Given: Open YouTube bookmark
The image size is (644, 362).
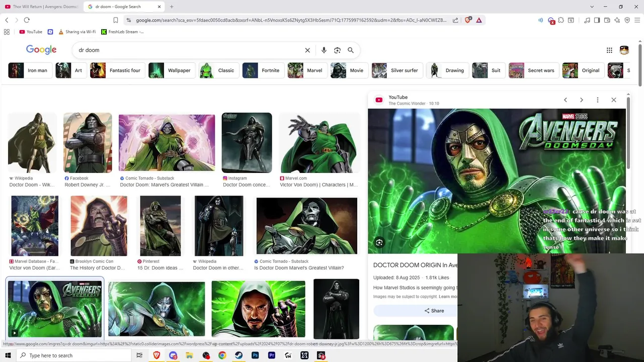Looking at the screenshot, I should (x=31, y=32).
